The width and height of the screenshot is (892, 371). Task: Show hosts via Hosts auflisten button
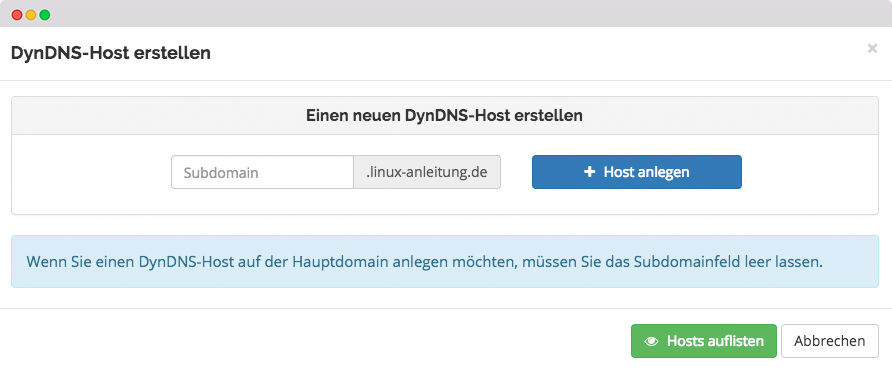coord(704,341)
